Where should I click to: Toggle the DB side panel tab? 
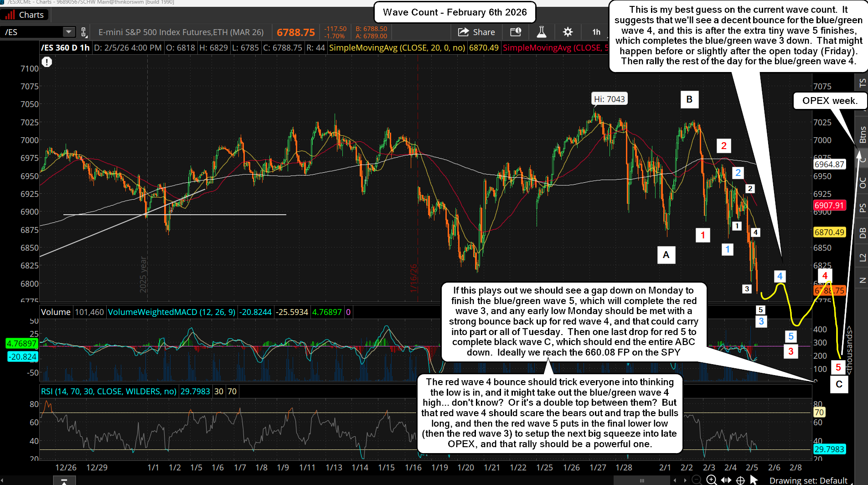(x=862, y=233)
